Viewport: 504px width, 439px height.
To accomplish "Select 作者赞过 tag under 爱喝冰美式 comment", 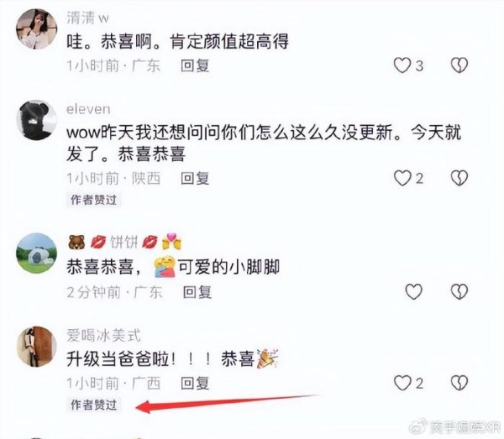I will (x=93, y=405).
